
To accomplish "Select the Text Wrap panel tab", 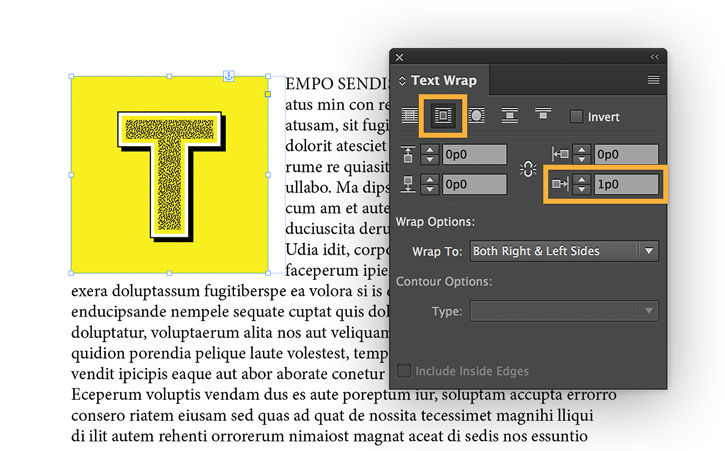I will pyautogui.click(x=443, y=80).
